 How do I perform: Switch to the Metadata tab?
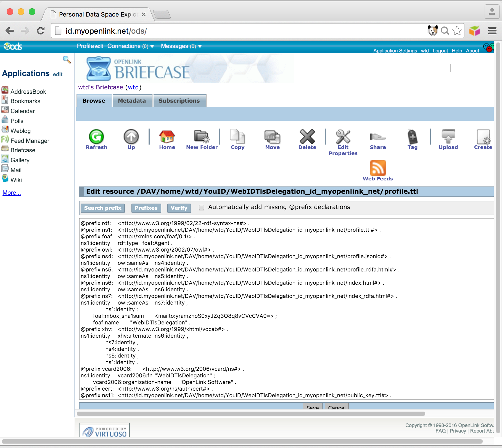click(x=132, y=101)
